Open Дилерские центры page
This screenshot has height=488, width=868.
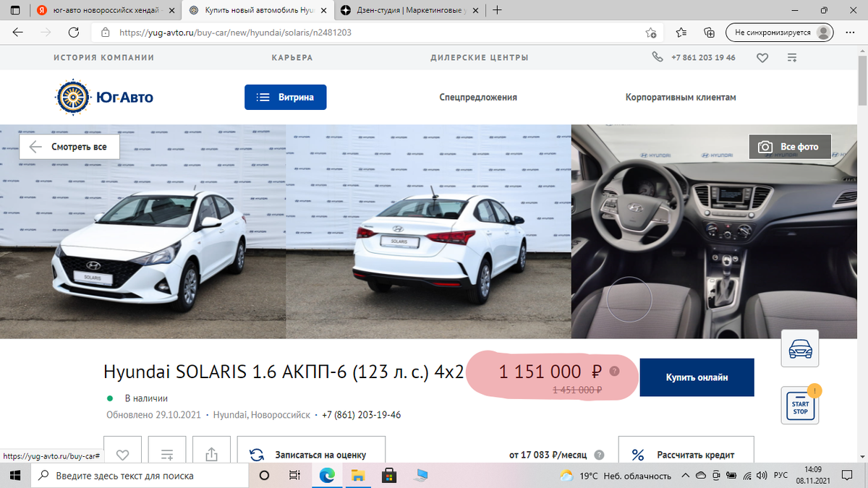480,57
